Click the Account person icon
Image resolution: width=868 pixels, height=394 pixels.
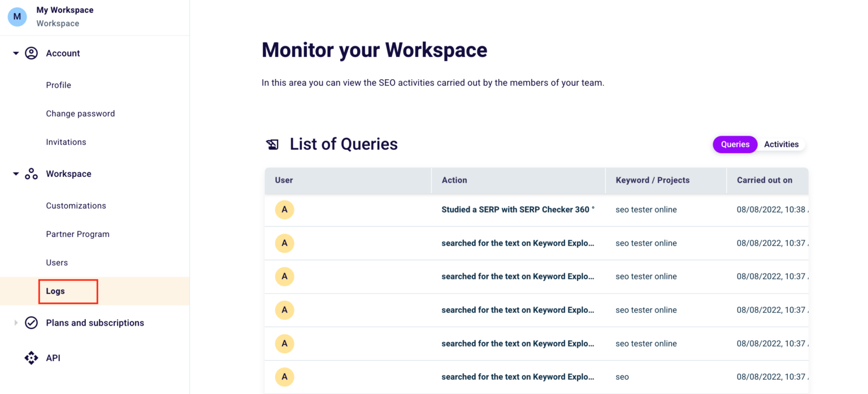[31, 53]
